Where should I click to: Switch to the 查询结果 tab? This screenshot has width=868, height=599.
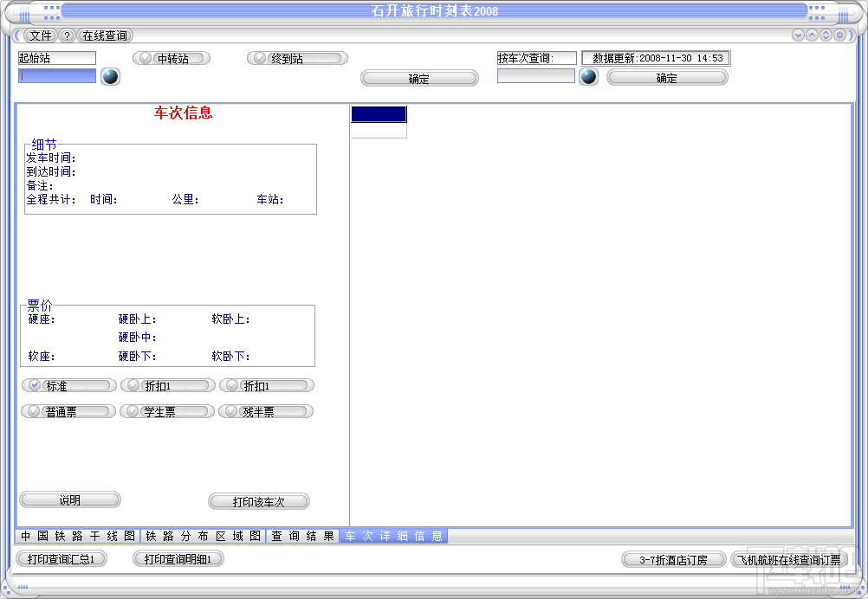[x=303, y=536]
